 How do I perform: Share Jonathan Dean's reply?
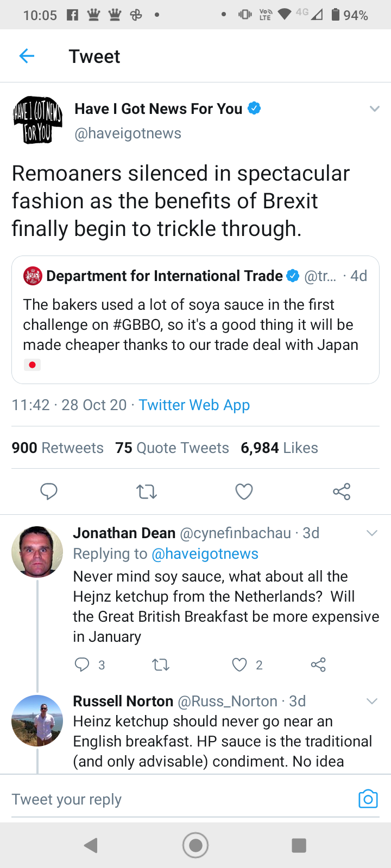point(318,665)
